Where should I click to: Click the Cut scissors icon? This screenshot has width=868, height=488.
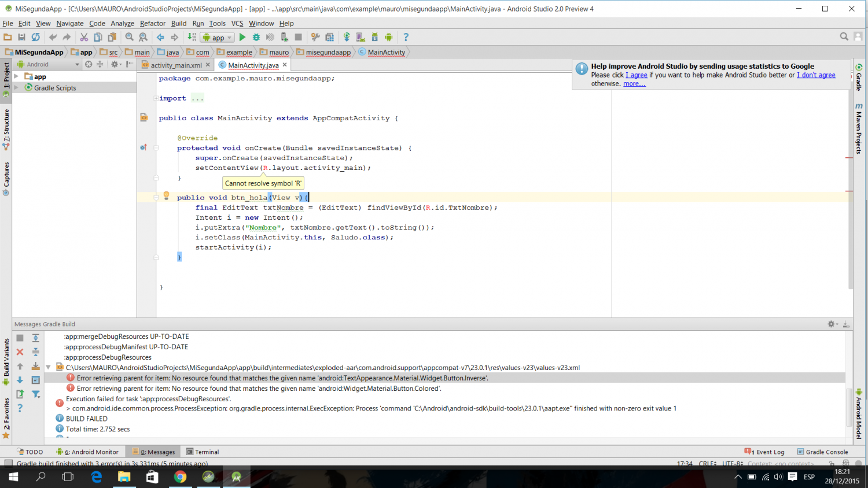tap(84, 37)
